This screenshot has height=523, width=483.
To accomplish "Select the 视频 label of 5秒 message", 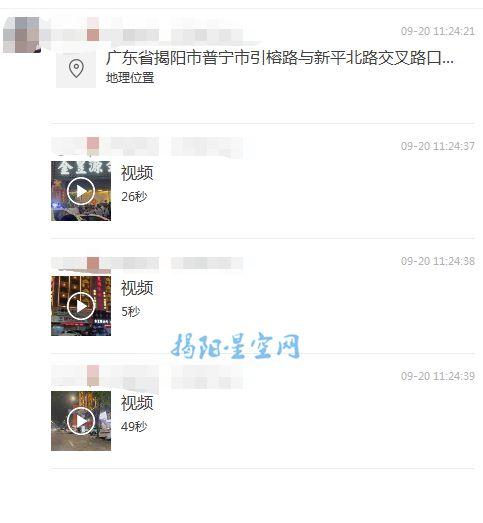I will [137, 288].
